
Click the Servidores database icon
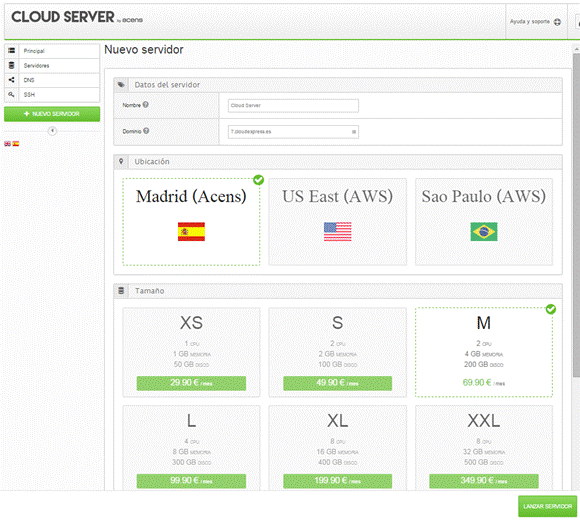(x=11, y=65)
